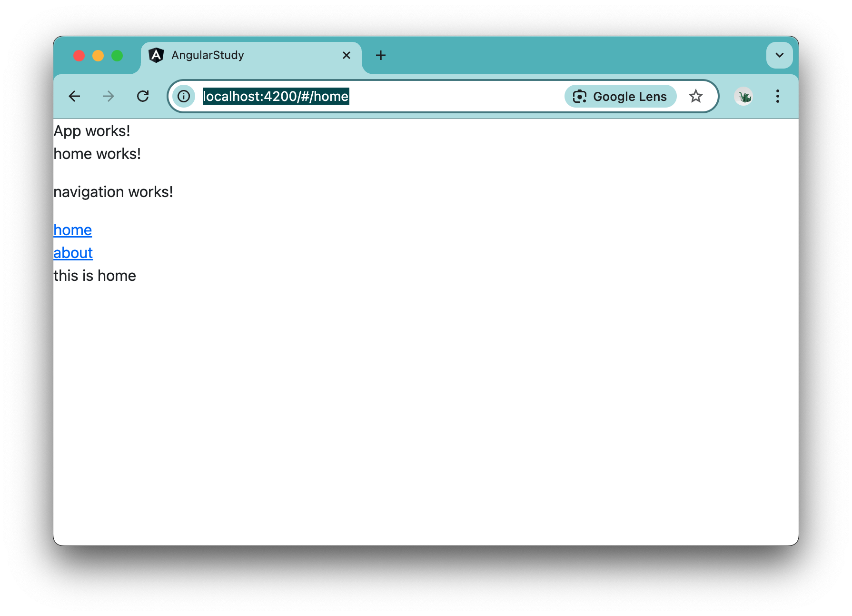The width and height of the screenshot is (852, 616).
Task: Bookmark the page with the star icon
Action: pos(696,96)
